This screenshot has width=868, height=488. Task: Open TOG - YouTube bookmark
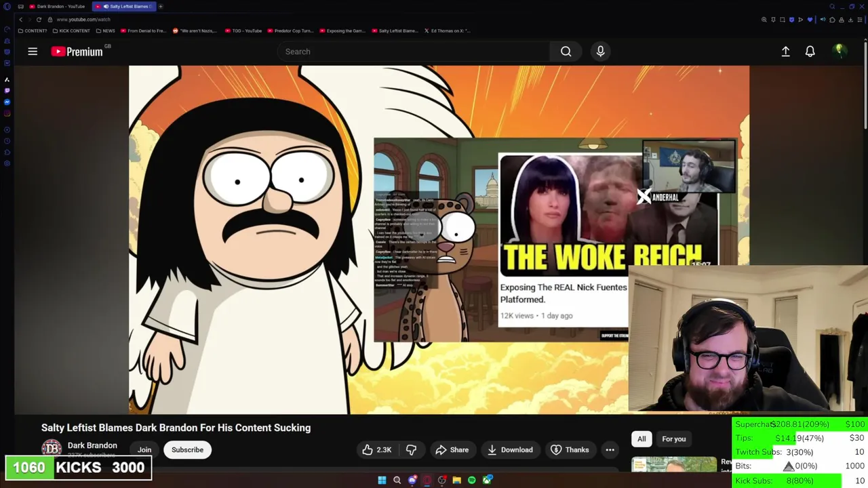click(x=243, y=30)
